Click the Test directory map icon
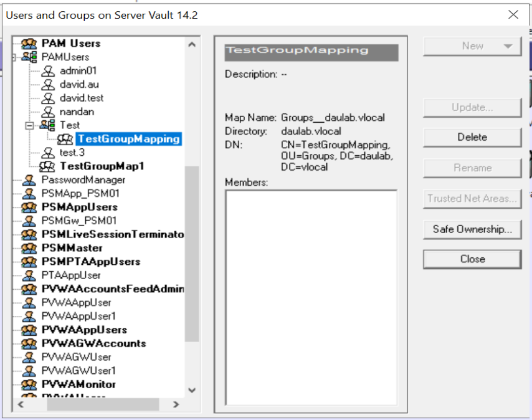Image resolution: width=532 pixels, height=420 pixels. (x=47, y=125)
